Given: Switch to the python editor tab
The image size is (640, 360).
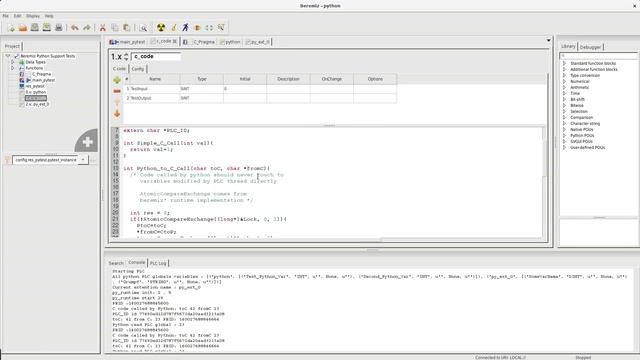Looking at the screenshot, I should [x=230, y=42].
